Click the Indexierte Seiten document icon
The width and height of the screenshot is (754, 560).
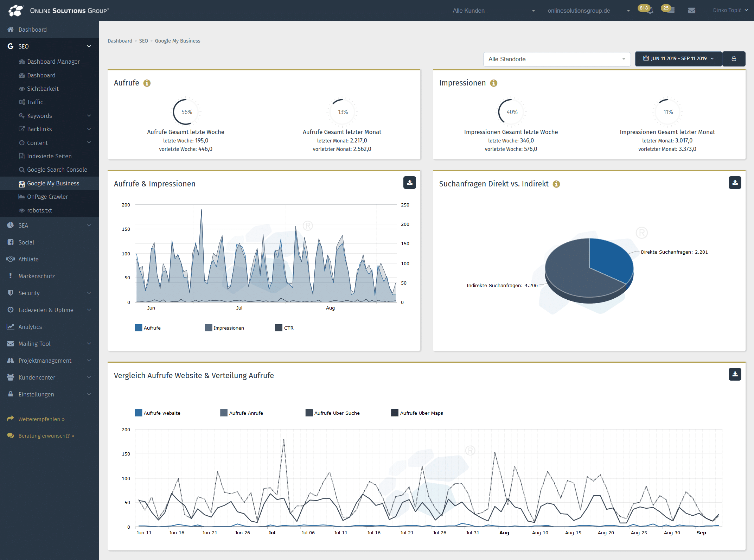(21, 156)
